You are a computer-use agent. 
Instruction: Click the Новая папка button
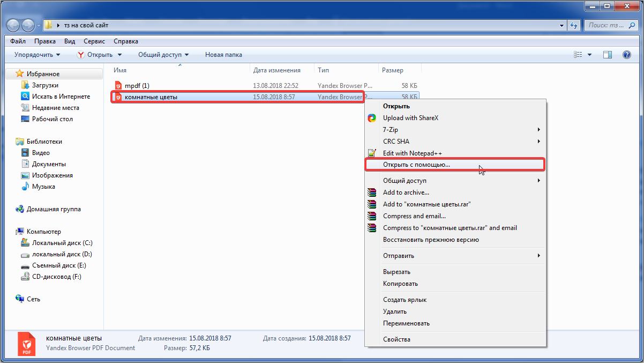coord(223,55)
